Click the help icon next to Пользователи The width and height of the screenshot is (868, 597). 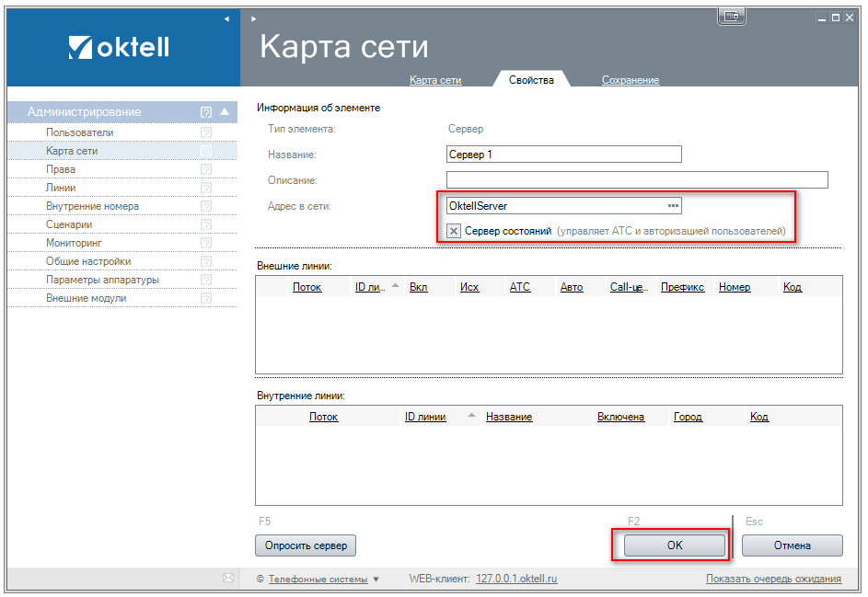206,132
